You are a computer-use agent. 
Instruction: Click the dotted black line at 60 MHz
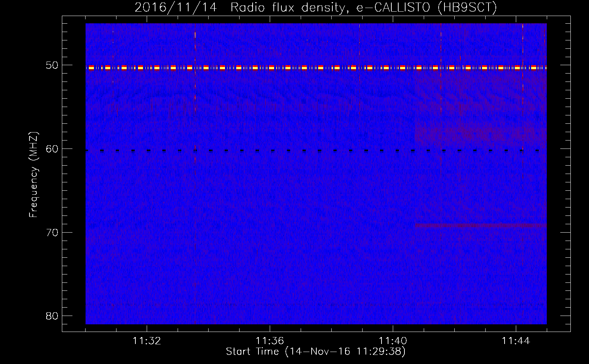tap(316, 150)
